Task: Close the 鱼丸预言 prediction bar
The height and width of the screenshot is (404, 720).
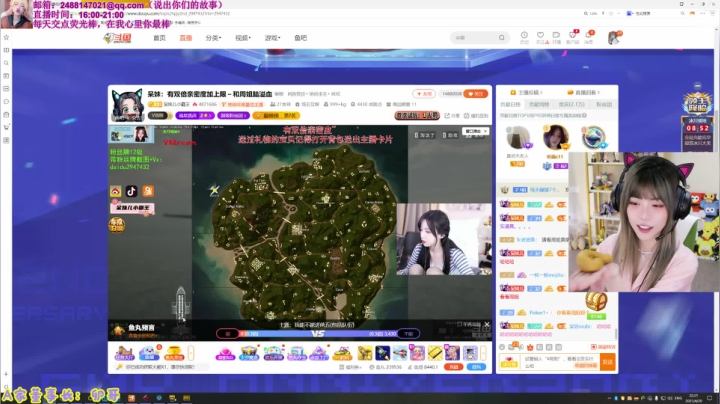Action: click(487, 325)
